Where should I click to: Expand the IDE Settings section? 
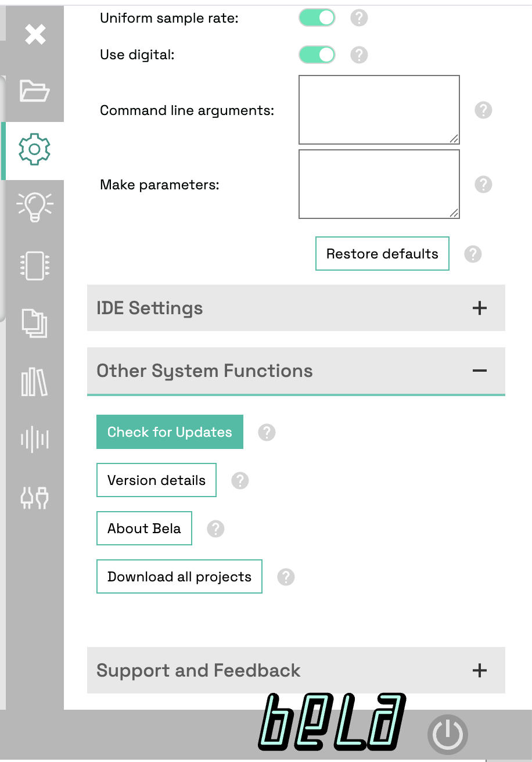(479, 308)
